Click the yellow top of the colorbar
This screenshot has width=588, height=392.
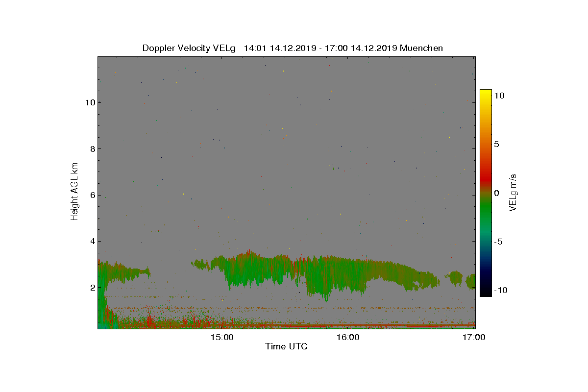click(486, 94)
